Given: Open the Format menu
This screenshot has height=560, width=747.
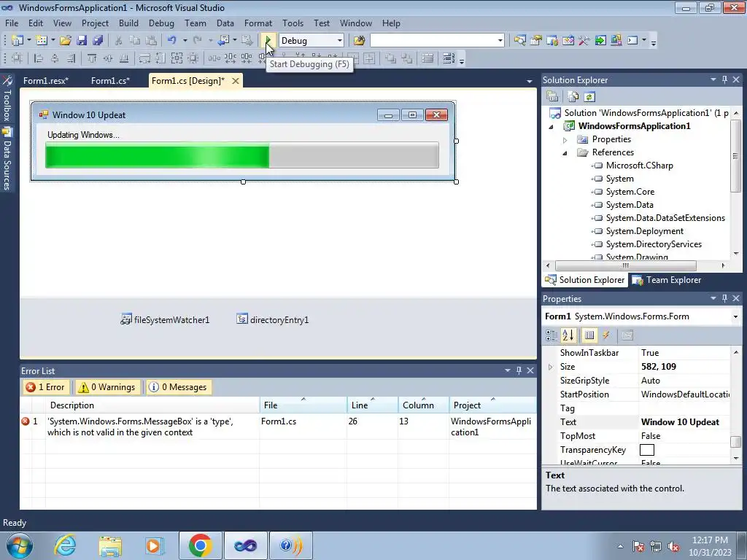Looking at the screenshot, I should tap(258, 23).
